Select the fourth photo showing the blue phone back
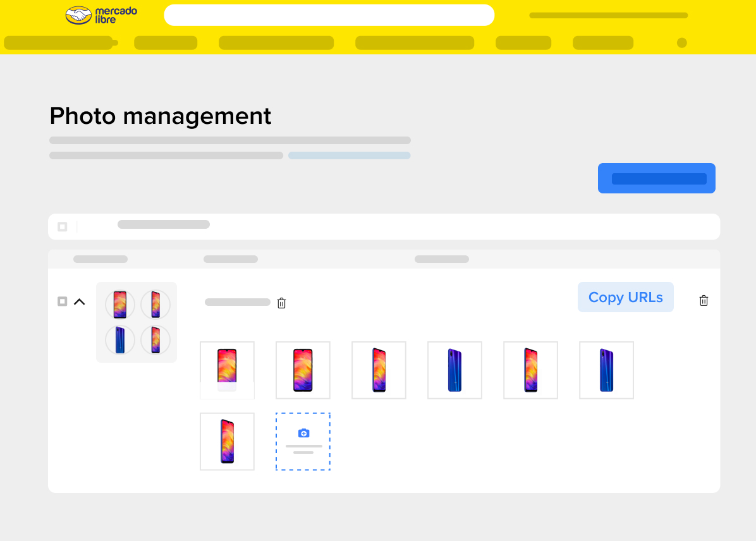 (x=454, y=370)
